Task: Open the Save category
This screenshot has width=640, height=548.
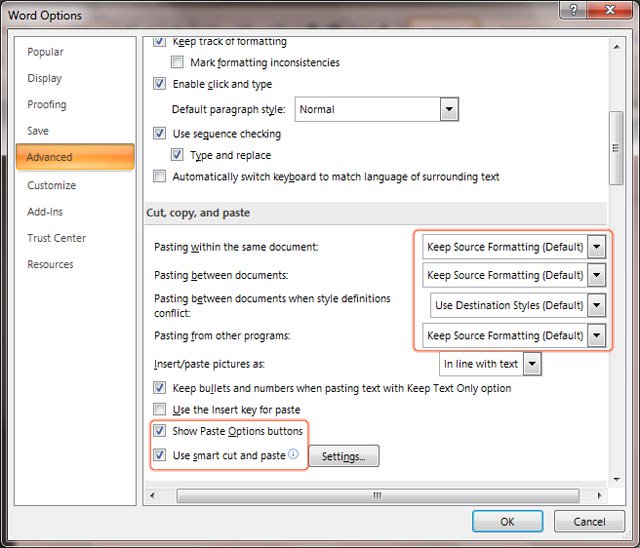Action: point(38,131)
